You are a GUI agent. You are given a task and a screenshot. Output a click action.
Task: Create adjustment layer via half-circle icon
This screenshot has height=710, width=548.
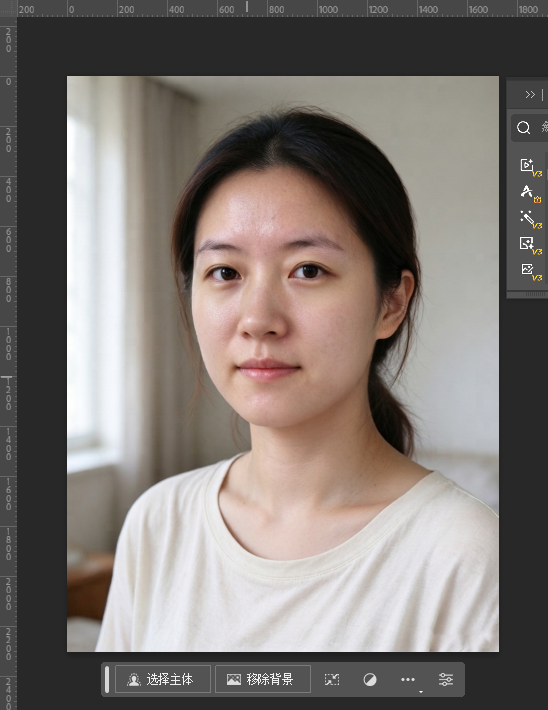[x=370, y=679]
